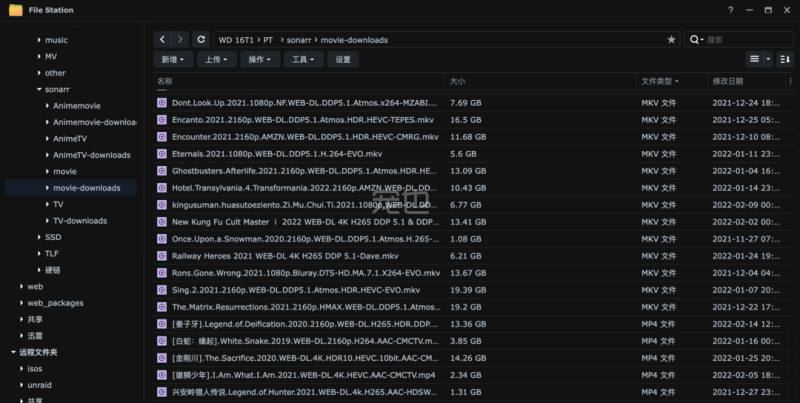
Task: Collapse the 远程文件夹 section
Action: (x=12, y=352)
